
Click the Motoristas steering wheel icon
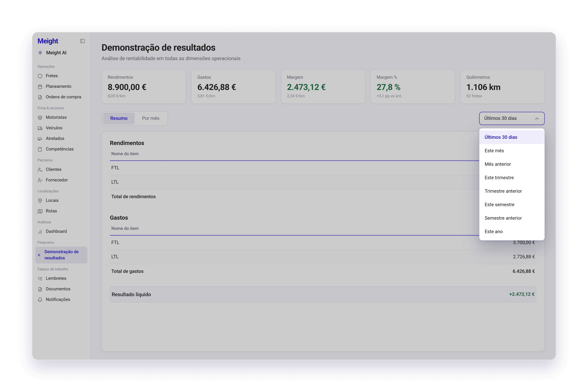(40, 117)
